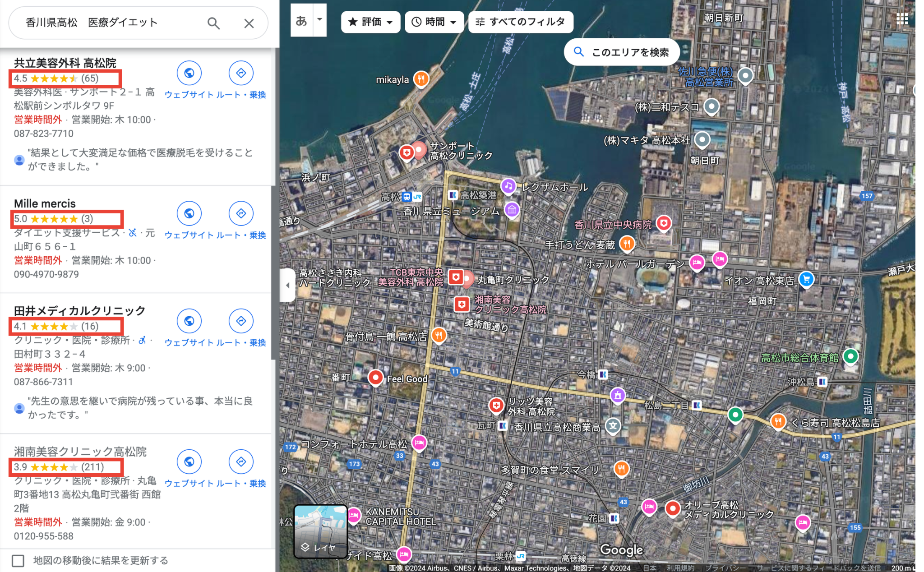Click the イオン 高松東店 shopping pin
This screenshot has height=572, width=924.
tap(806, 279)
